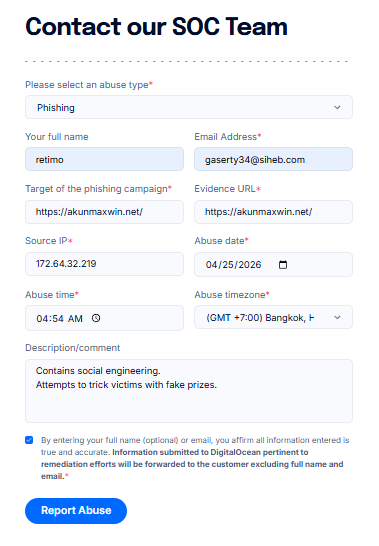Expand the Abuse timezone dropdown
The height and width of the screenshot is (546, 379).
(273, 317)
